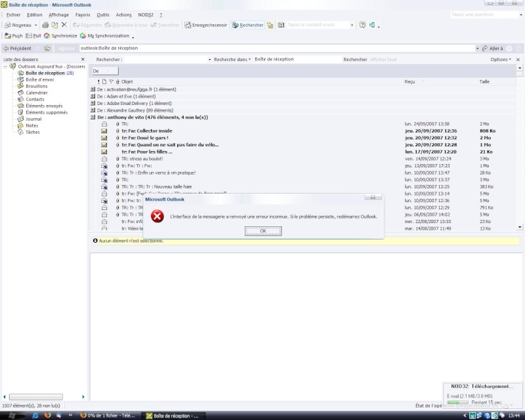Click the Rechercher button in search bar
The image size is (525, 420).
pyautogui.click(x=355, y=60)
